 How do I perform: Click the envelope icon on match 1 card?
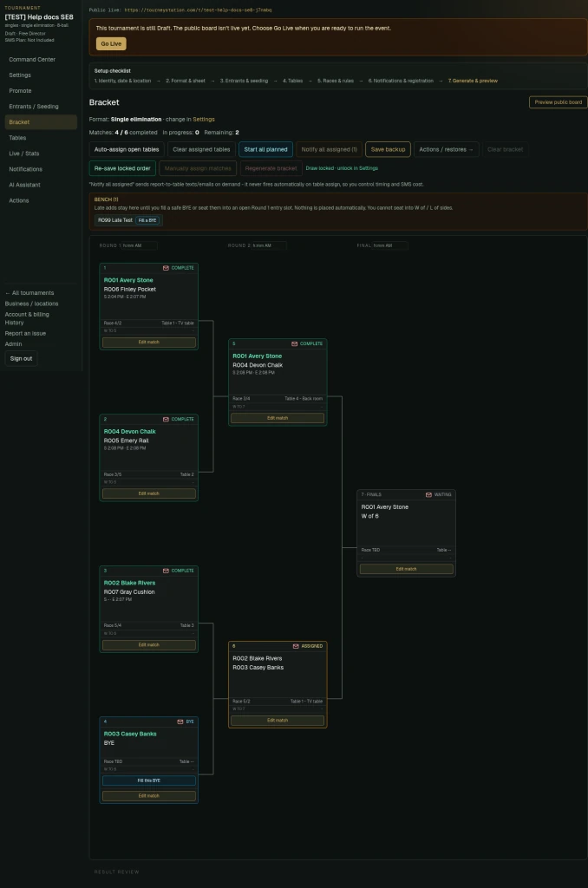click(166, 268)
